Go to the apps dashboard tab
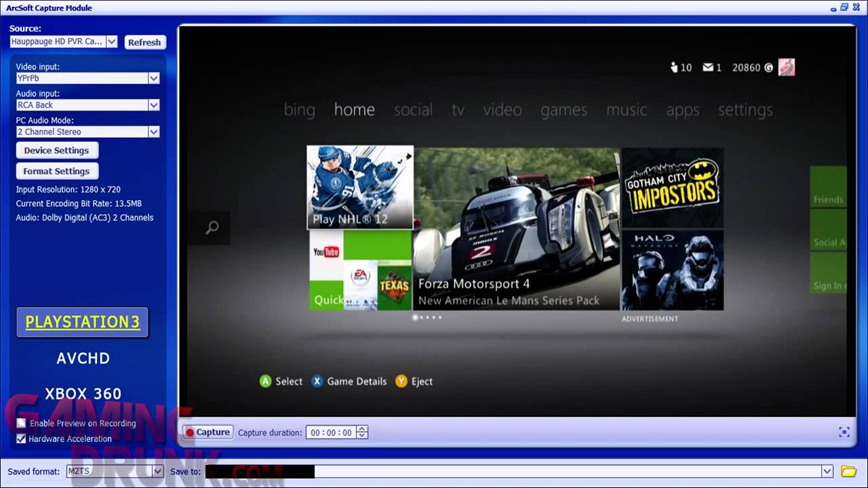Screen dimensions: 868x488 tap(682, 110)
